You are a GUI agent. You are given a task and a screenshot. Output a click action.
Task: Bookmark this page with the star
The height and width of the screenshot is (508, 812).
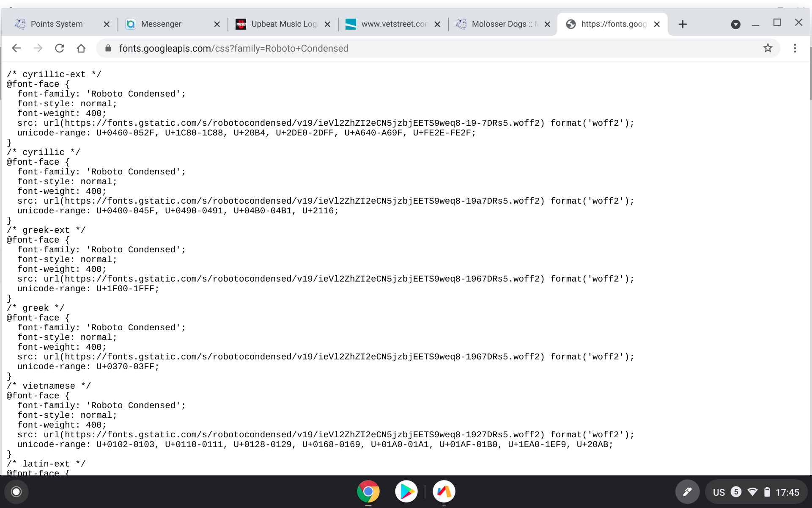click(x=768, y=48)
